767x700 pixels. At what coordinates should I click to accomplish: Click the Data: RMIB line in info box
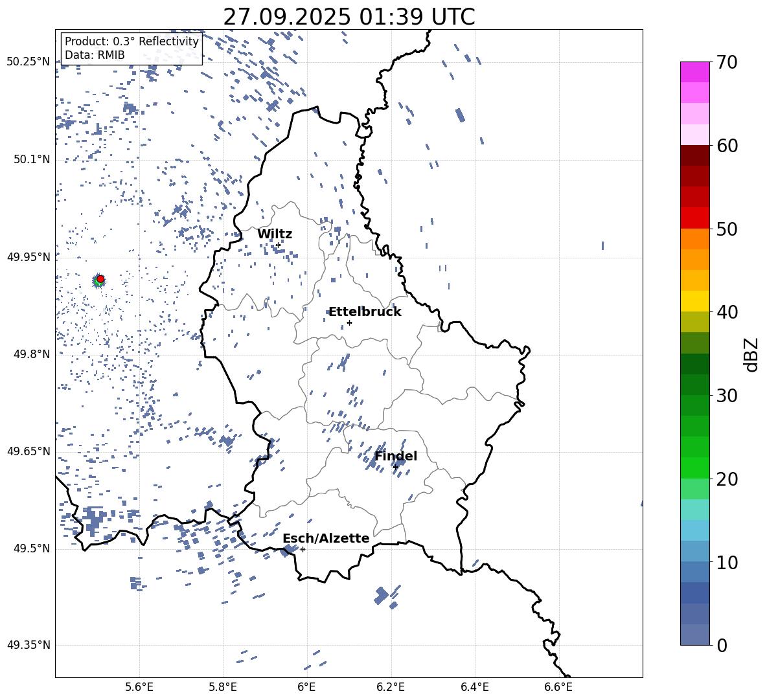click(95, 55)
